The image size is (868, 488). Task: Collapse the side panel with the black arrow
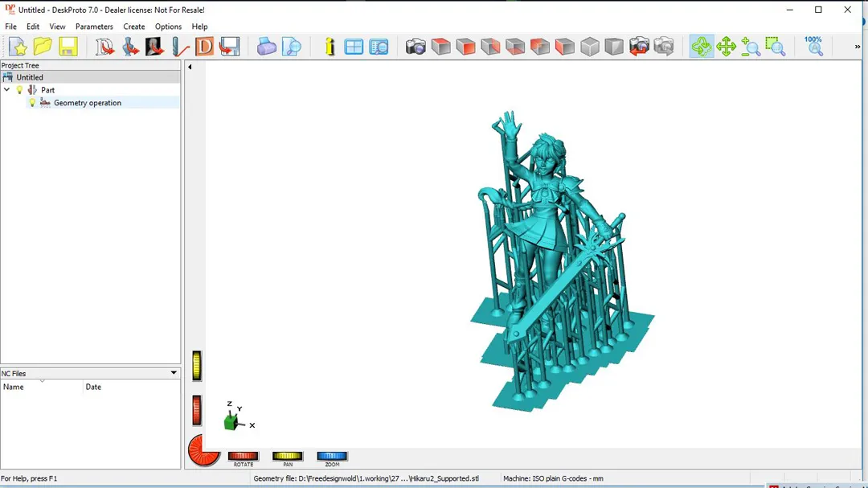tap(190, 67)
